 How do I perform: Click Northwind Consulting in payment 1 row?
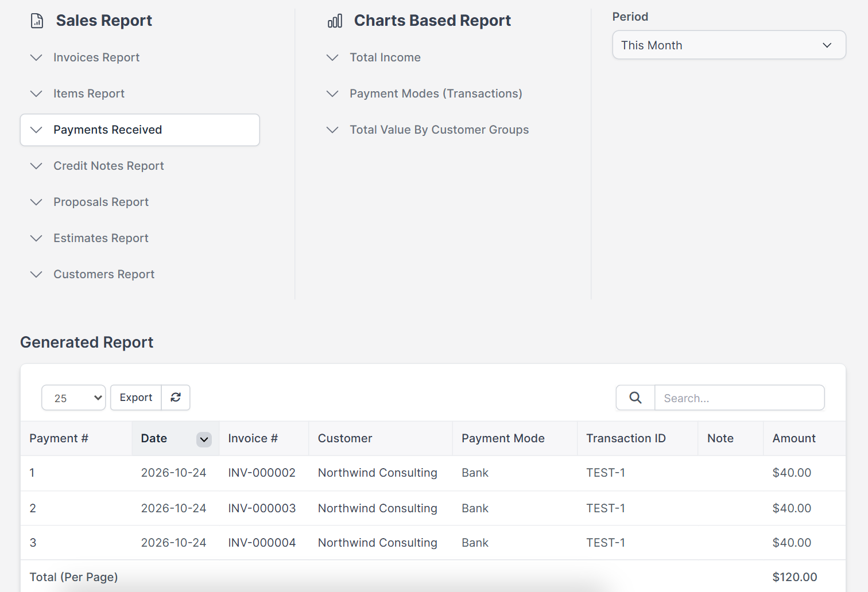378,473
